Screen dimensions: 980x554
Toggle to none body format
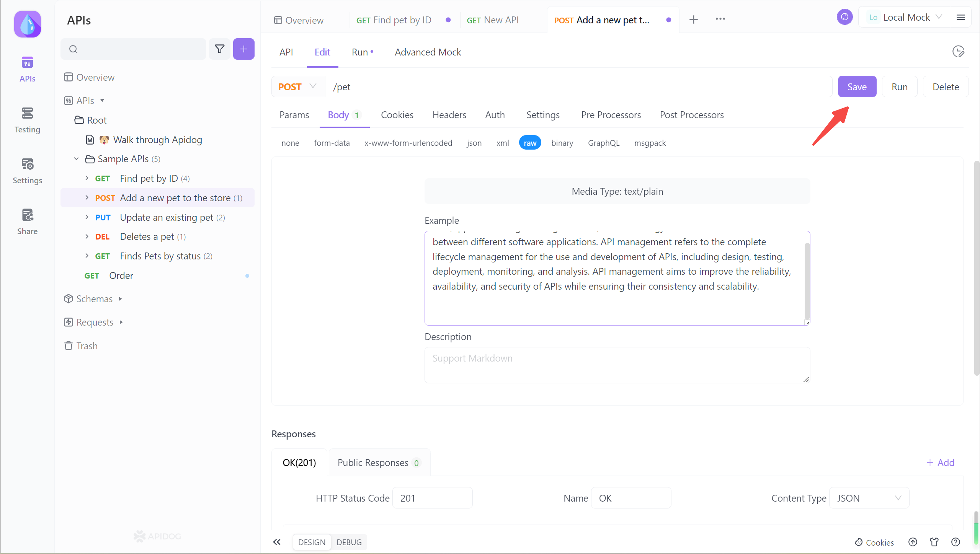coord(290,142)
